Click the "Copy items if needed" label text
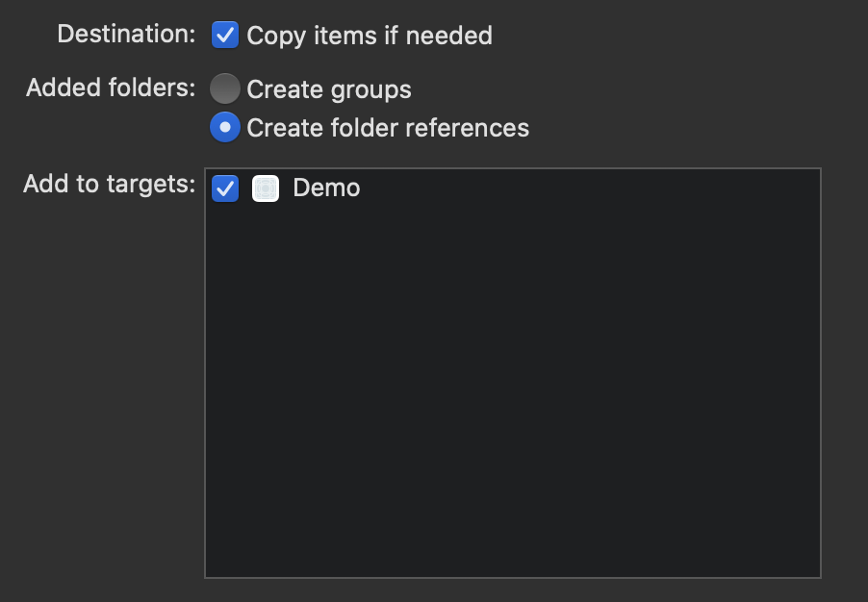Screen dimensions: 868x602 [x=370, y=37]
